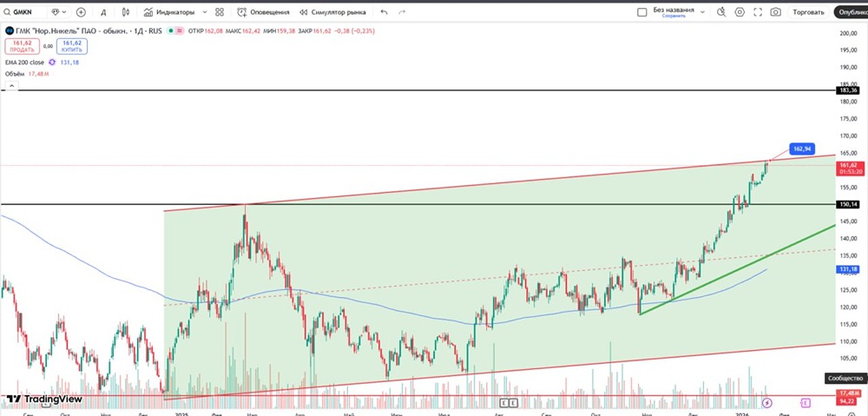The image size is (868, 416).
Task: Click the red 161,62 last price label
Action: (x=849, y=168)
